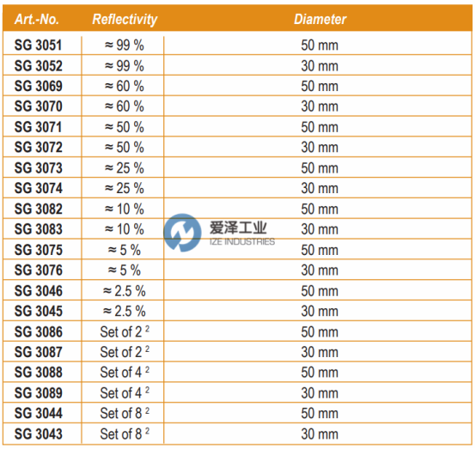The image size is (476, 449).
Task: Select article number SG 3051
Action: pos(39,46)
